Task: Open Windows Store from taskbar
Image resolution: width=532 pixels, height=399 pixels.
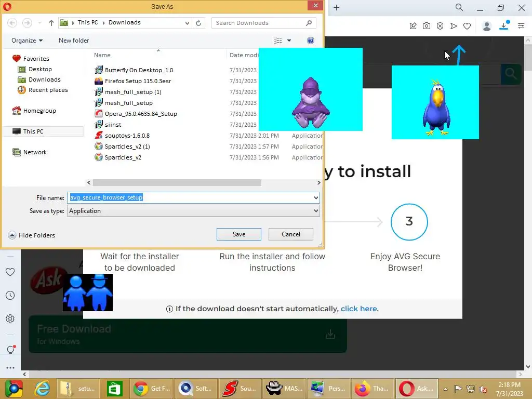Action: pos(114,389)
